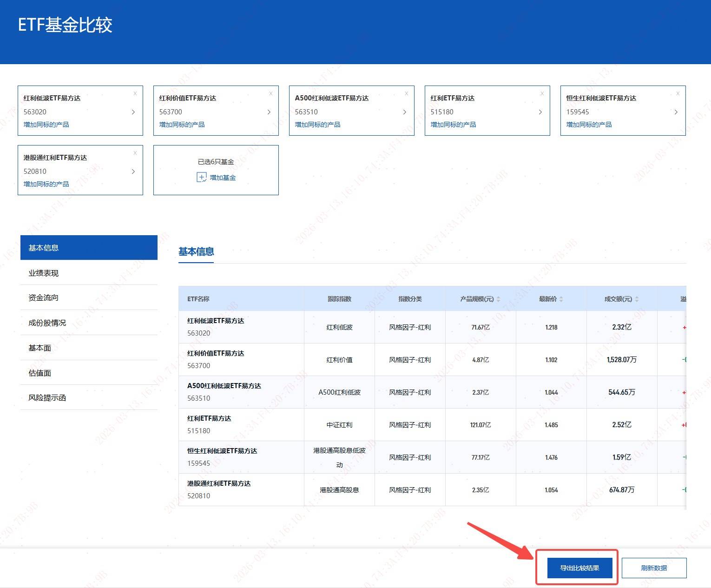
Task: Click 增加同标的产品 under 港股通红利ETF易方达
Action: coord(46,184)
